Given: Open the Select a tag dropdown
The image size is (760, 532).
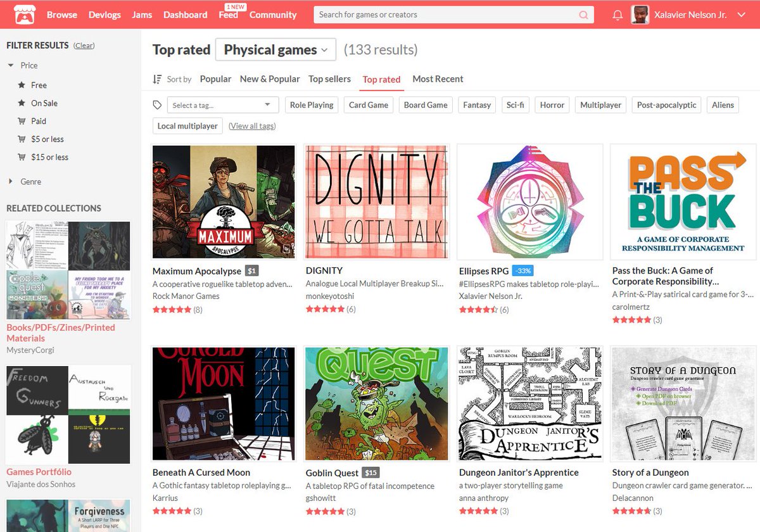Looking at the screenshot, I should (223, 105).
